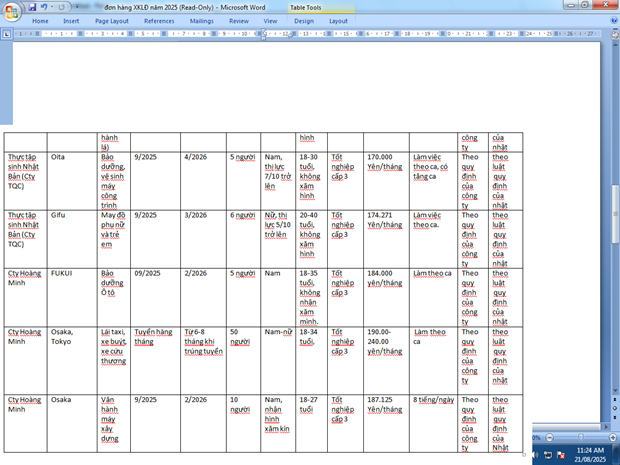The image size is (620, 465).
Task: Click the zoom slider handle
Action: coord(580,437)
